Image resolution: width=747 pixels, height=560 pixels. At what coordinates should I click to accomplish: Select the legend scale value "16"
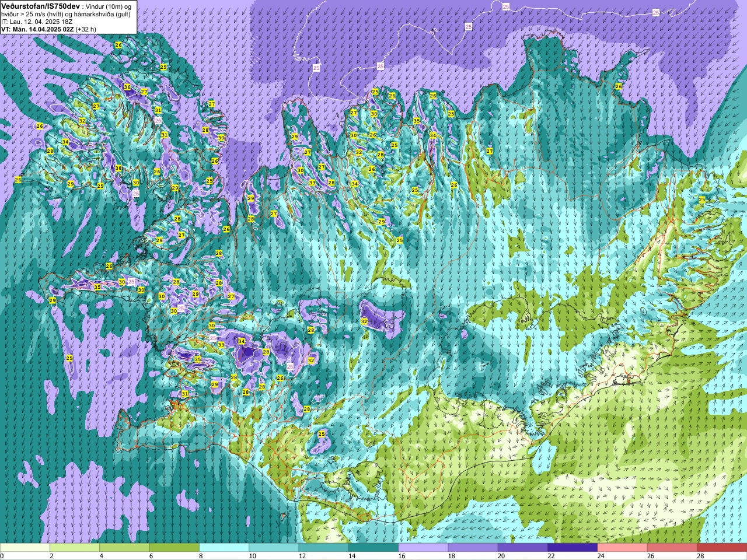pyautogui.click(x=402, y=556)
